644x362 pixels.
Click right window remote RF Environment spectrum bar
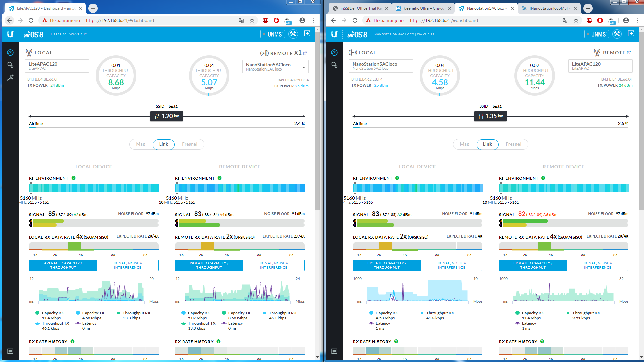point(564,188)
